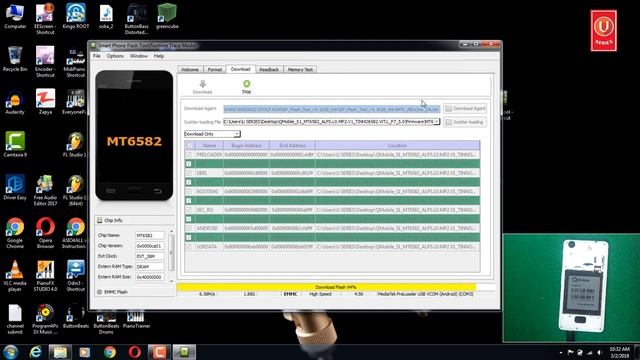Toggle the PRELOADER row checkbox
This screenshot has height=360, width=640.
coord(189,155)
